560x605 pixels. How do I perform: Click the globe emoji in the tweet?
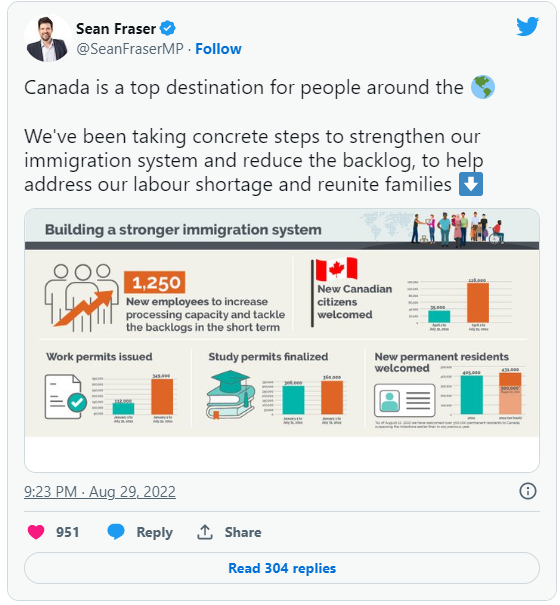tap(482, 87)
